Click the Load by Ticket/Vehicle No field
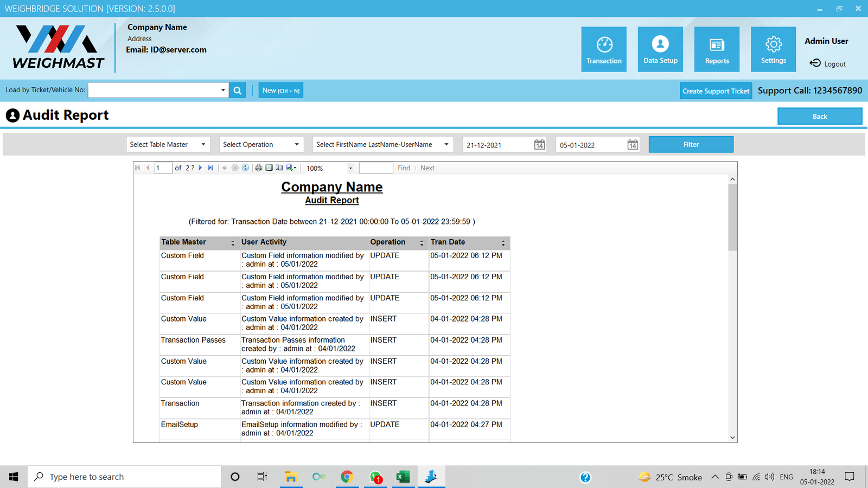The image size is (868, 488). click(x=154, y=91)
